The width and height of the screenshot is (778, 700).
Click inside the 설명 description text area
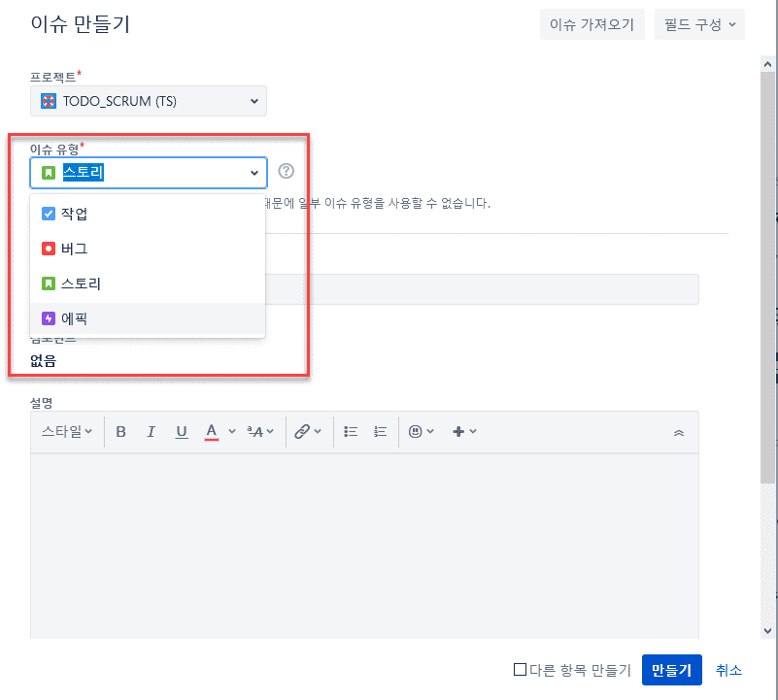[x=364, y=546]
